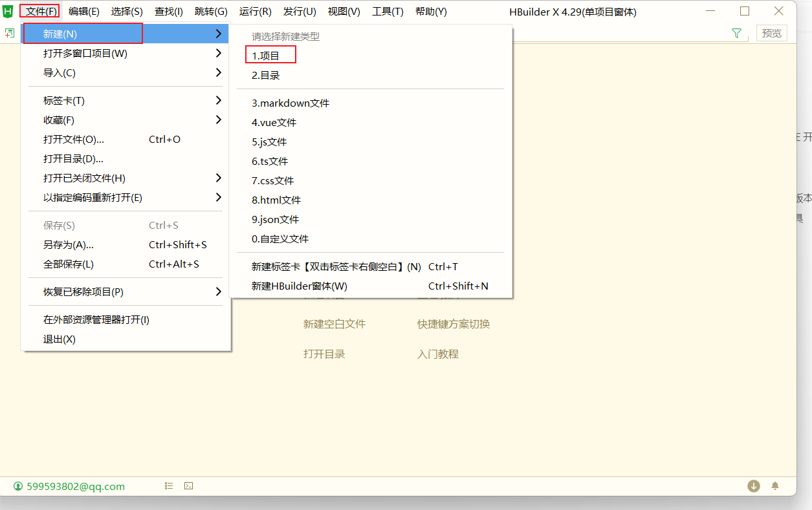Create a 6.ts文件
Screen dimensions: 812x510
click(x=371, y=161)
